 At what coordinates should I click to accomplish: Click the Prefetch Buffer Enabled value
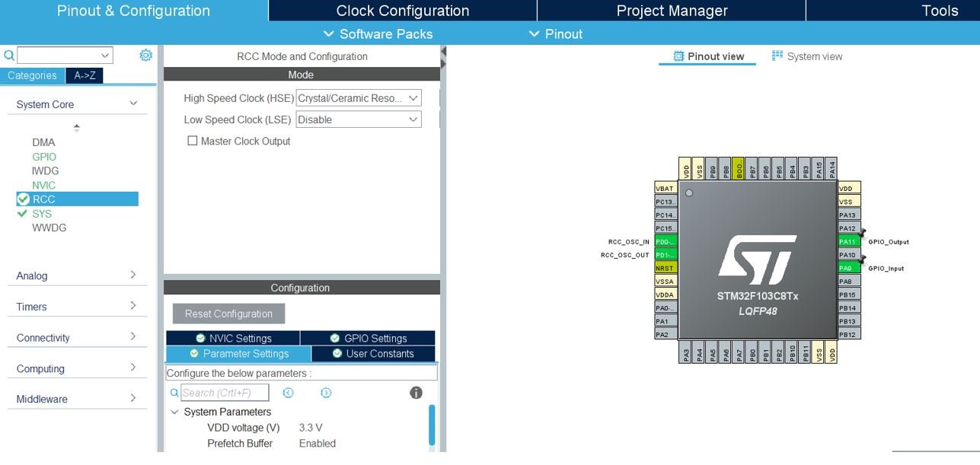318,444
